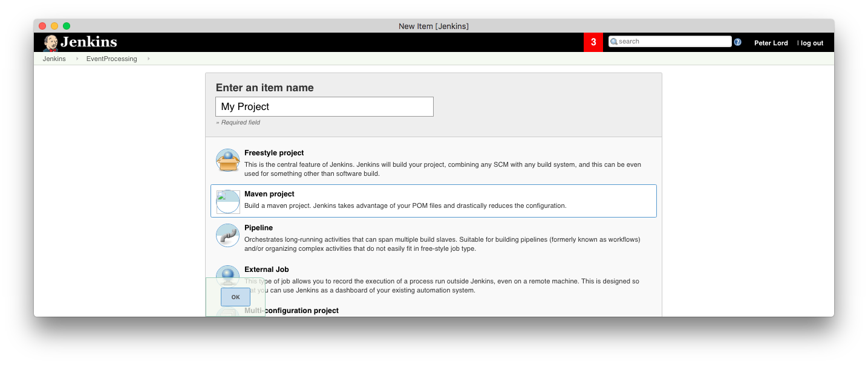
Task: Choose the Freestyle project title
Action: pos(274,153)
